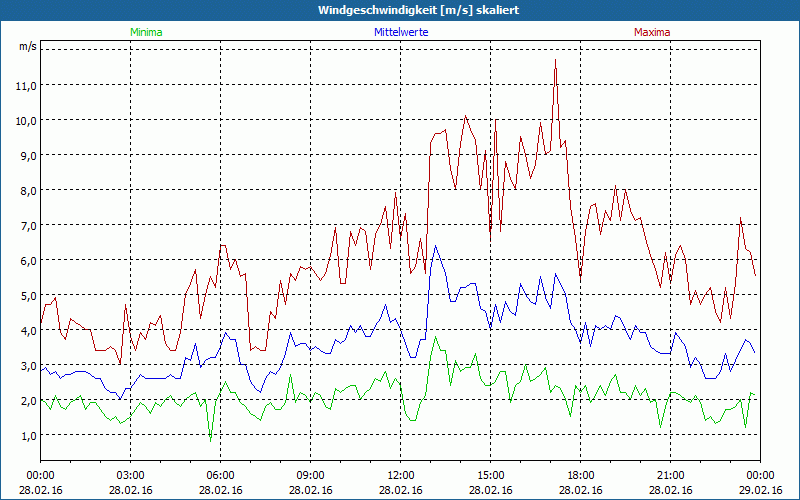Click the blue mean-value peak after 12:00
Viewport: 800px width, 500px height.
coord(435,246)
